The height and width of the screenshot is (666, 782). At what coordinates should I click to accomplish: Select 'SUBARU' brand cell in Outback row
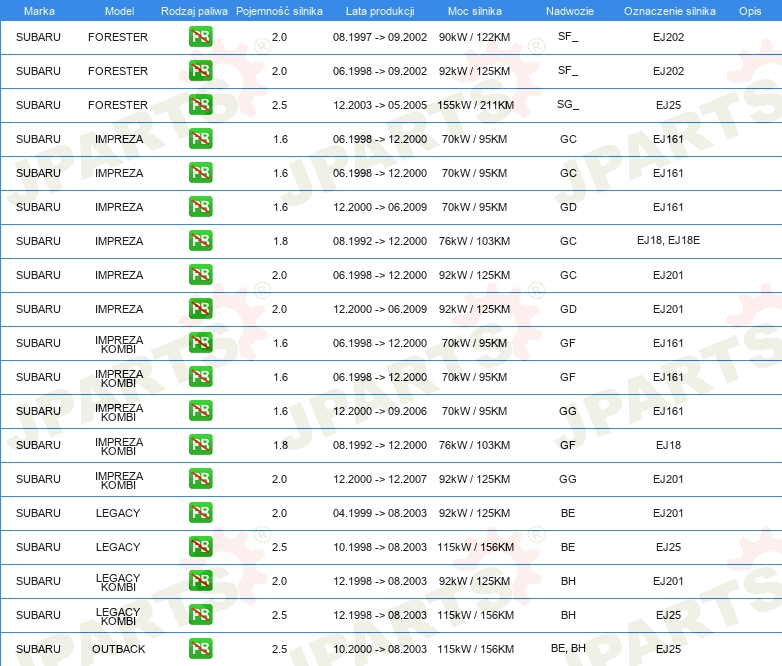(x=38, y=649)
